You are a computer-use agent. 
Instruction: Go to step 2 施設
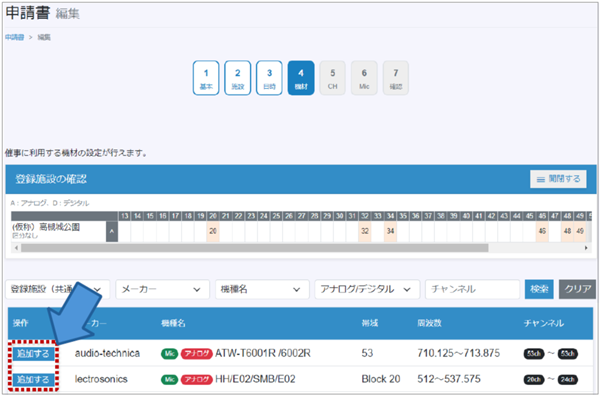tap(238, 78)
